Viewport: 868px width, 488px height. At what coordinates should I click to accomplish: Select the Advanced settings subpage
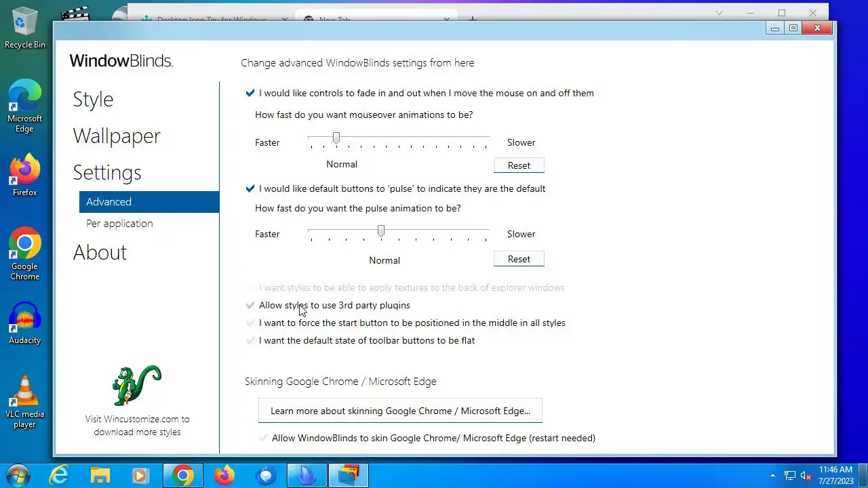coord(149,202)
